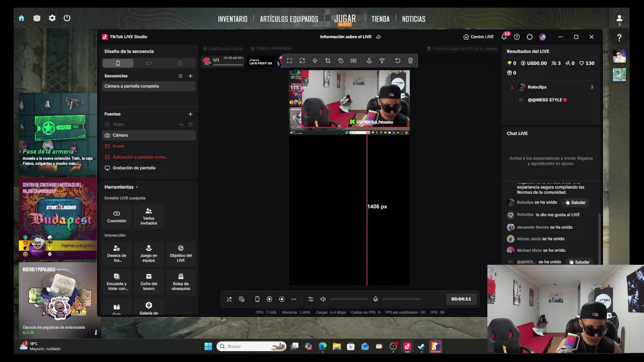The width and height of the screenshot is (644, 362).
Task: Open the TIENDA tab in the game menu
Action: pos(380,19)
